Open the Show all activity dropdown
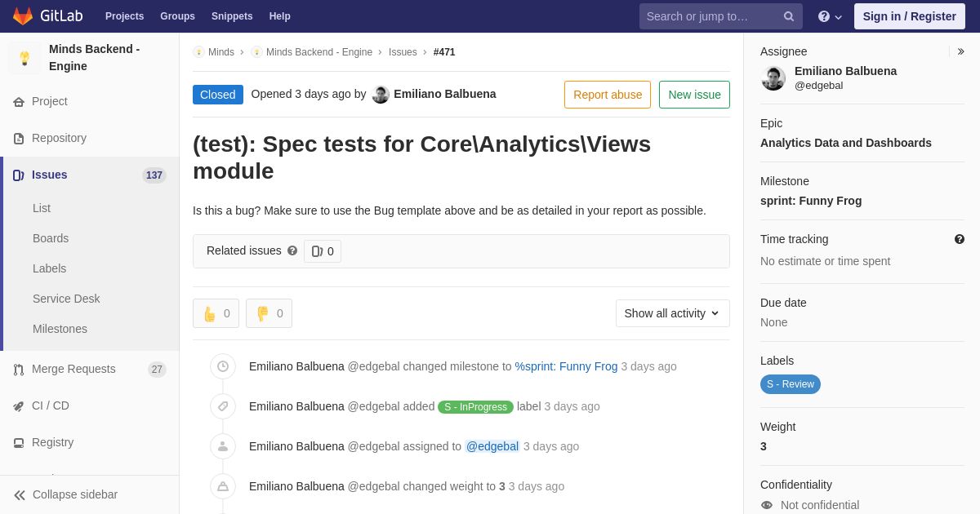The width and height of the screenshot is (980, 514). tap(673, 313)
